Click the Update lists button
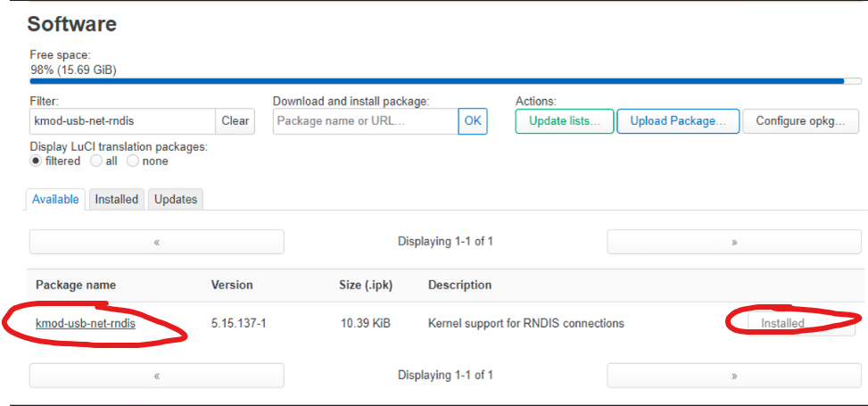Screen dimensions: 868x406 pyautogui.click(x=564, y=120)
